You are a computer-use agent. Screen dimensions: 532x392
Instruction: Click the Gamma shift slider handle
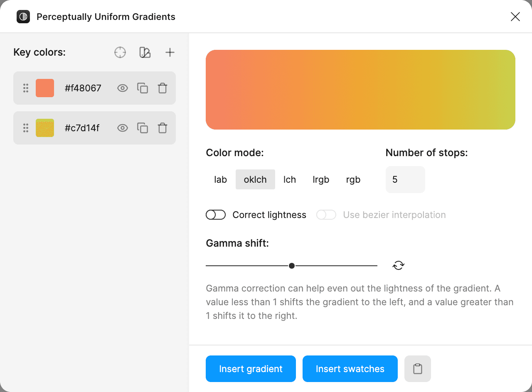point(292,266)
